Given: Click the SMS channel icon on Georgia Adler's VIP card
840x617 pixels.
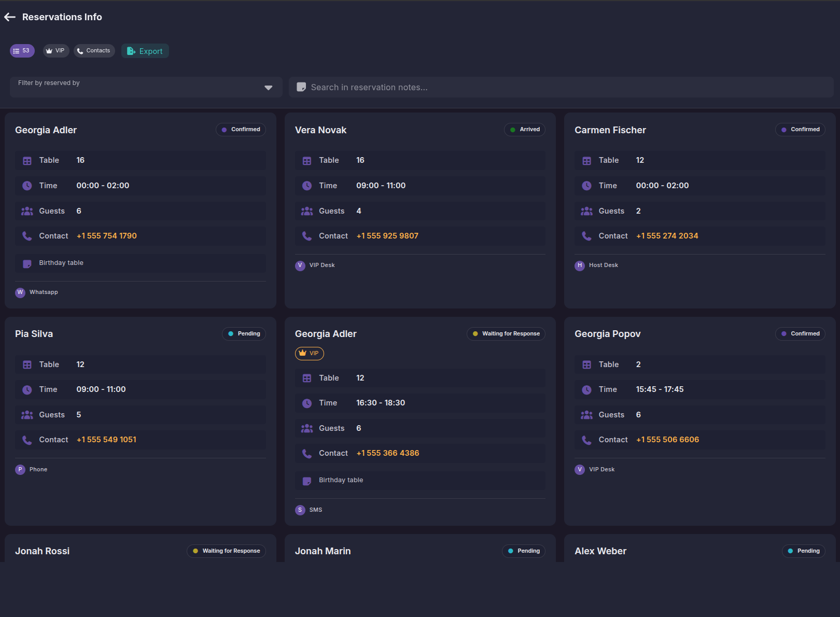Looking at the screenshot, I should coord(300,510).
